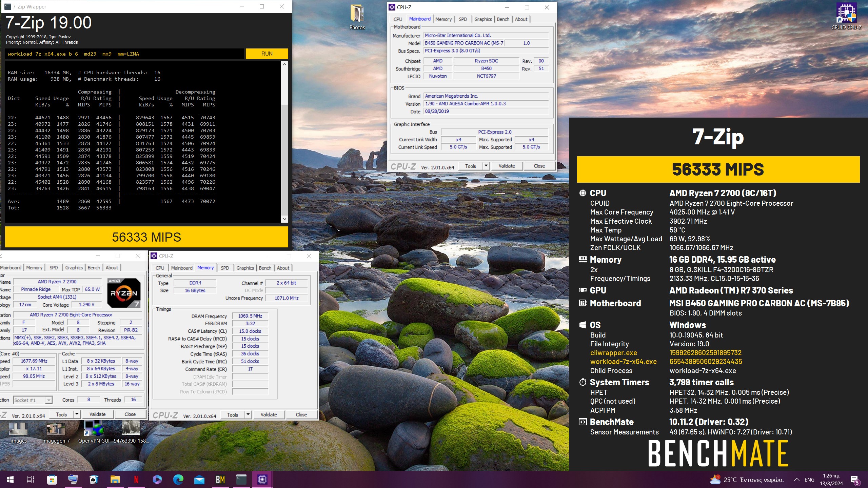Open Mail app from taskbar
Screen dimensions: 868x488
pos(199,480)
